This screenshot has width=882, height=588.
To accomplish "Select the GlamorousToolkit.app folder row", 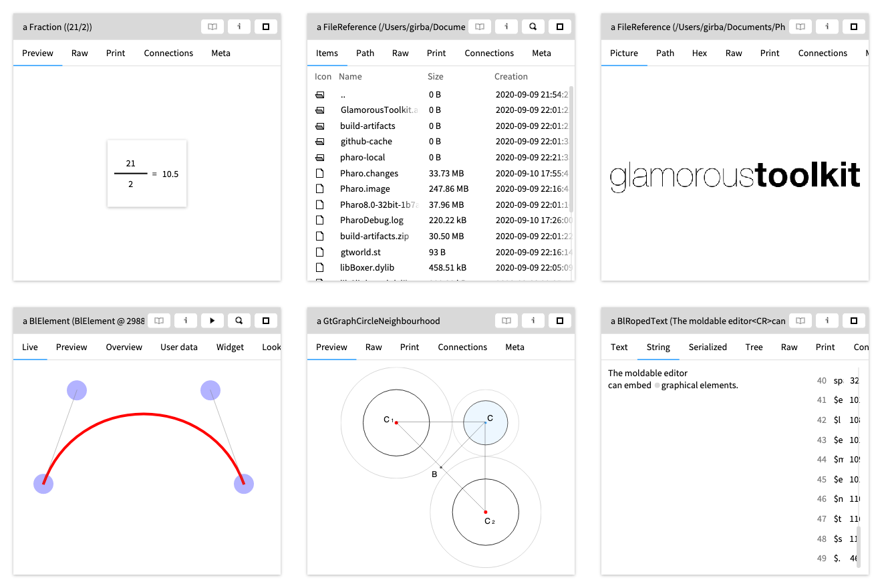I will click(x=439, y=110).
